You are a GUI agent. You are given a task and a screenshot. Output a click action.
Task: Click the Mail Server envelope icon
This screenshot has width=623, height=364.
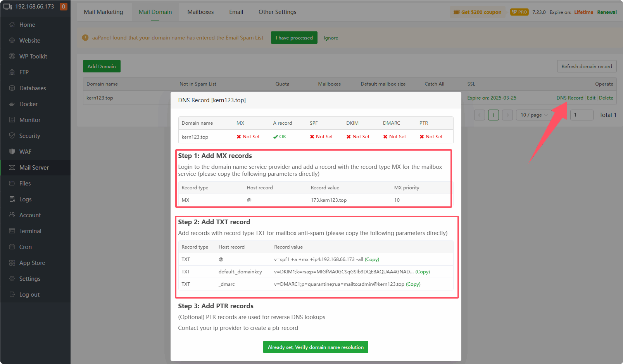[x=12, y=167]
